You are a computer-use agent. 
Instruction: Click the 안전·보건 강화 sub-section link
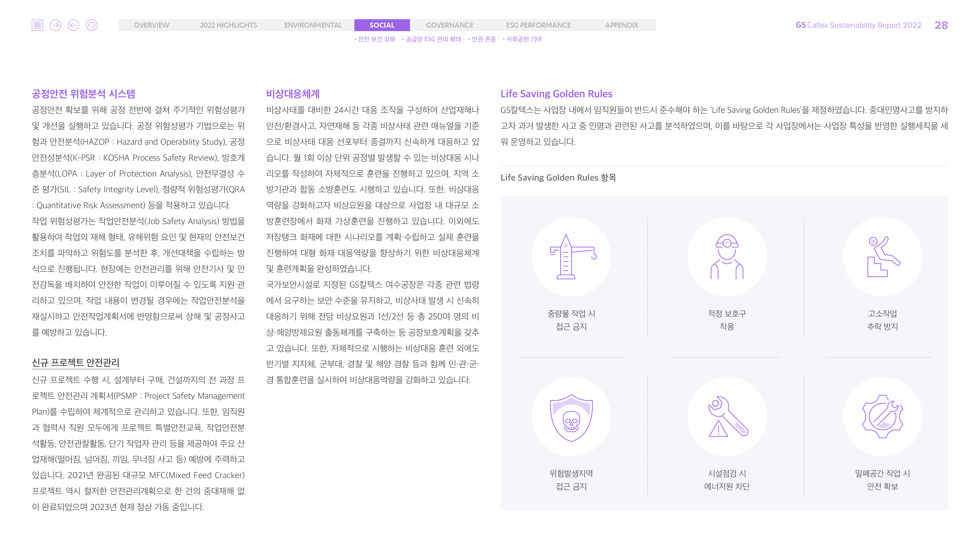coord(376,39)
